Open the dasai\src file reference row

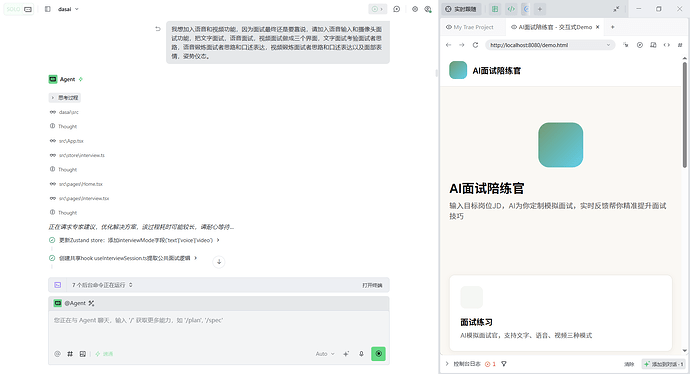tap(64, 112)
